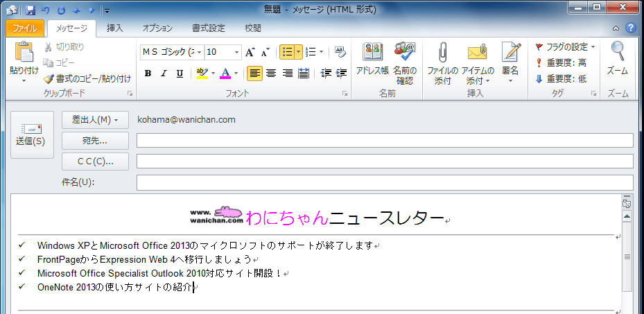Screen dimensions: 644x314
Task: Toggle underline formatting
Action: coord(180,73)
